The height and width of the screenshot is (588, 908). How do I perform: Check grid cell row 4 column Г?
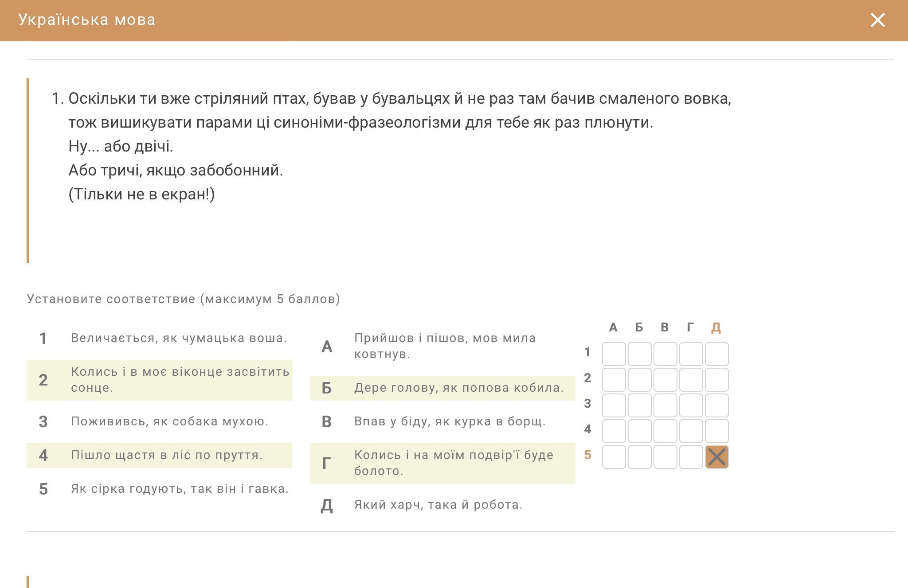pyautogui.click(x=691, y=431)
